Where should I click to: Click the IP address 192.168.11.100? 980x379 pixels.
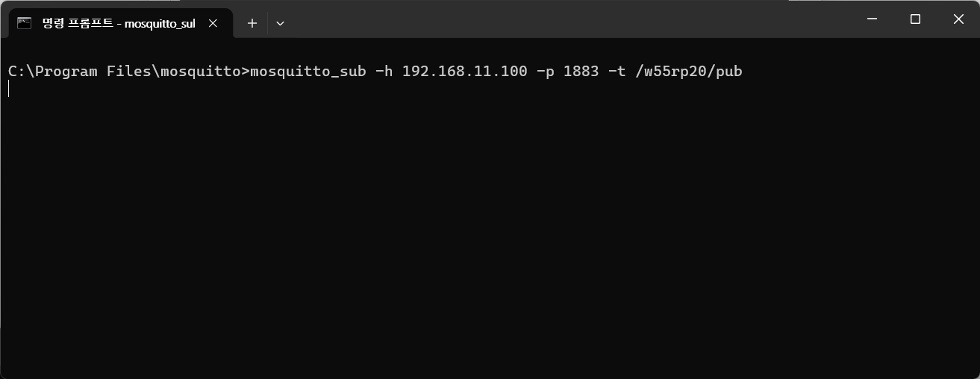pyautogui.click(x=464, y=72)
